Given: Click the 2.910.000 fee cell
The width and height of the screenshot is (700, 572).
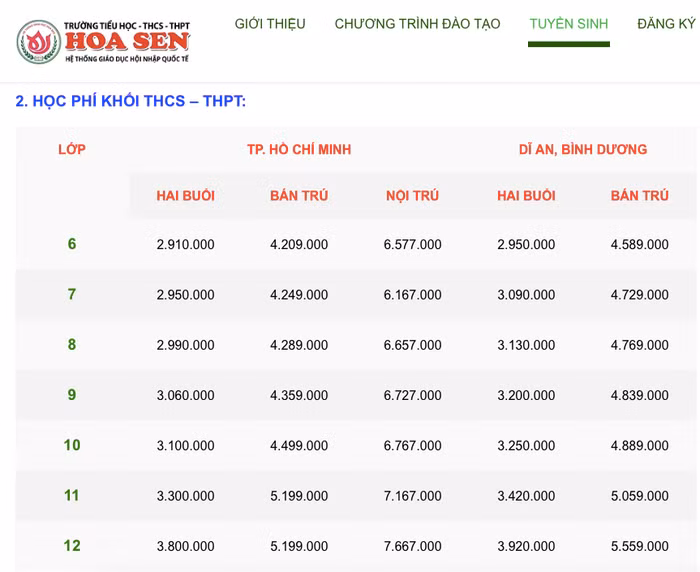Looking at the screenshot, I should click(x=185, y=244).
